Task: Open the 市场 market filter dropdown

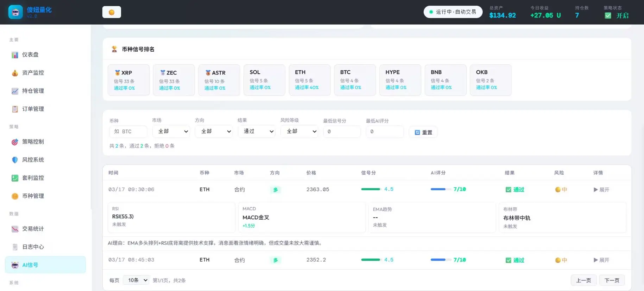Action: click(x=171, y=131)
